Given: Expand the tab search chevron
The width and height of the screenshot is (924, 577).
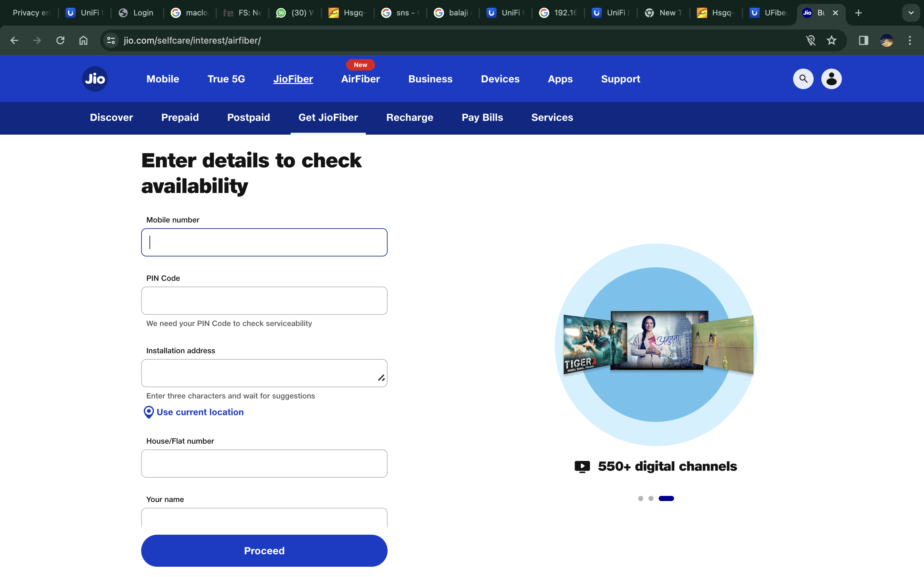Looking at the screenshot, I should 911,13.
